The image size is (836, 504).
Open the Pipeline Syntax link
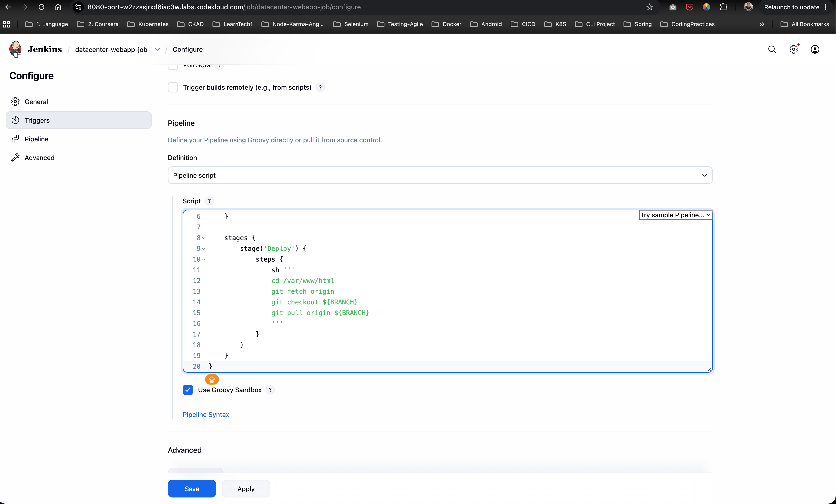pos(206,415)
